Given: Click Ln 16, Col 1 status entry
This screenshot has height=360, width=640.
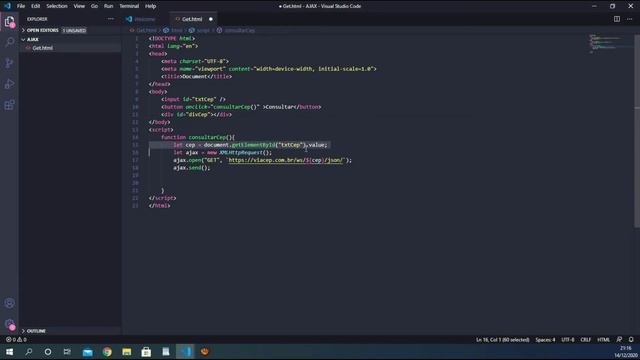Looking at the screenshot, I should click(502, 340).
